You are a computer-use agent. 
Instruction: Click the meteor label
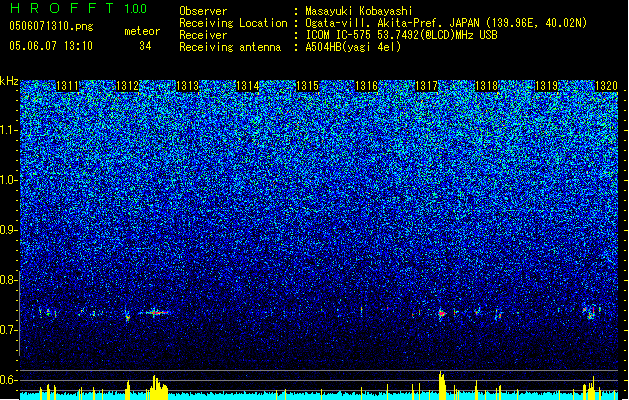pos(142,31)
